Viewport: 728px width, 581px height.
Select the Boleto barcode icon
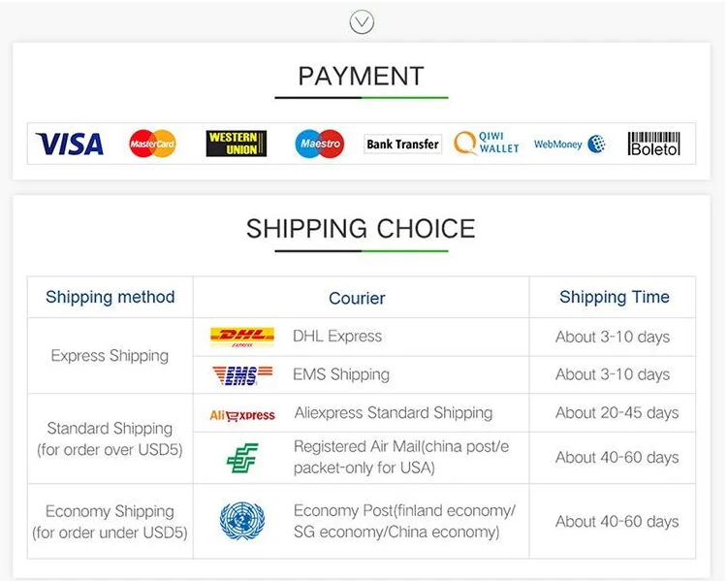coord(654,145)
